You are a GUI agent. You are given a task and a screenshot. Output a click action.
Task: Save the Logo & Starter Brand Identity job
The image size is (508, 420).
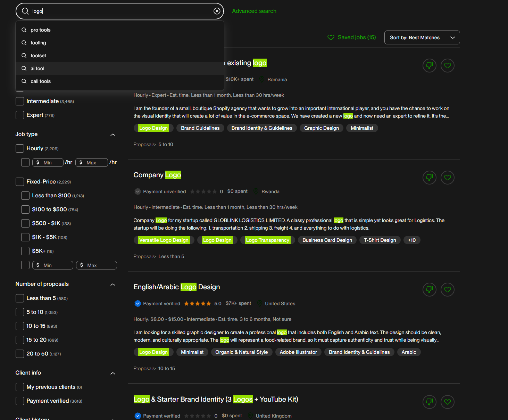pos(447,402)
